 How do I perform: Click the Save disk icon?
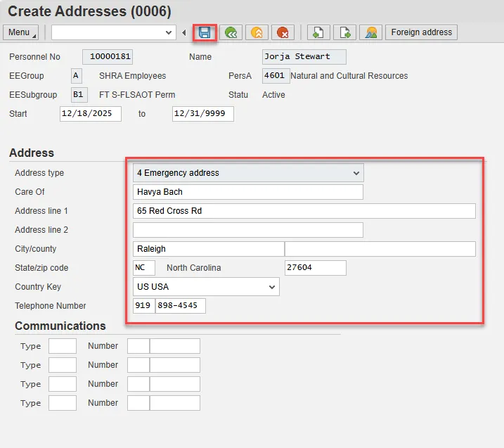pos(205,32)
